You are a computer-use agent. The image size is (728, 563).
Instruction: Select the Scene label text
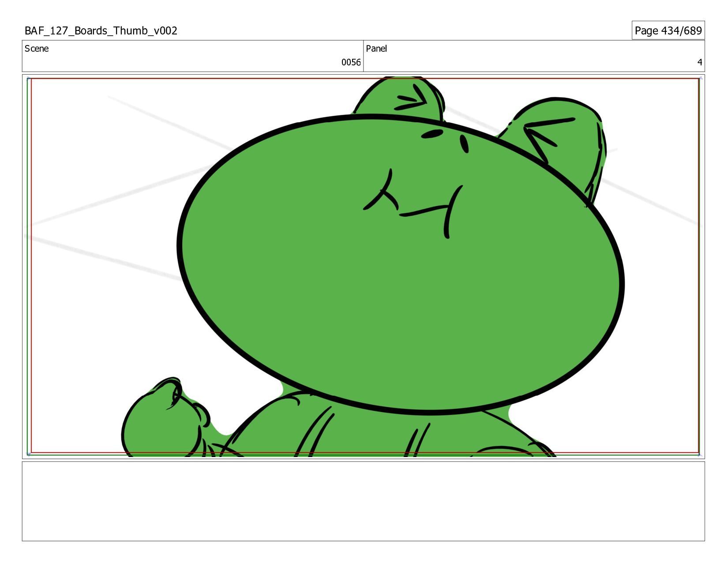(x=37, y=49)
